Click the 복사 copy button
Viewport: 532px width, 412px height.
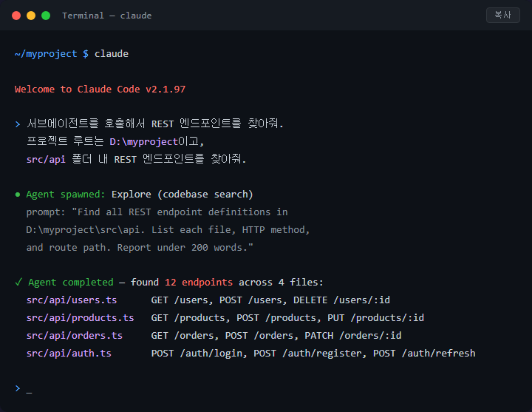[503, 15]
